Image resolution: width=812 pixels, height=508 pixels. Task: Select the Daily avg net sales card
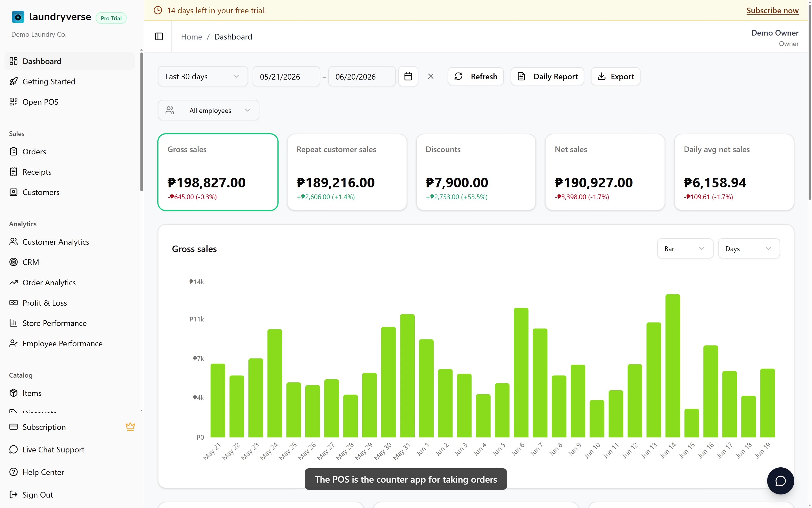pos(734,172)
